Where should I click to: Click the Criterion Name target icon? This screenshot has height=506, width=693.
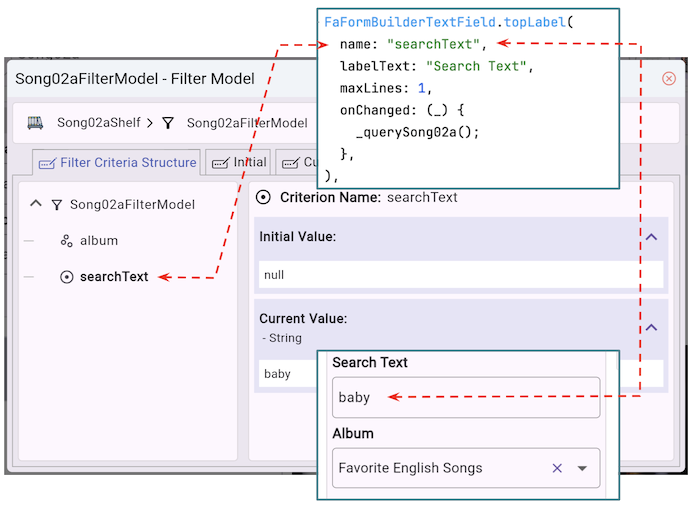(x=264, y=197)
